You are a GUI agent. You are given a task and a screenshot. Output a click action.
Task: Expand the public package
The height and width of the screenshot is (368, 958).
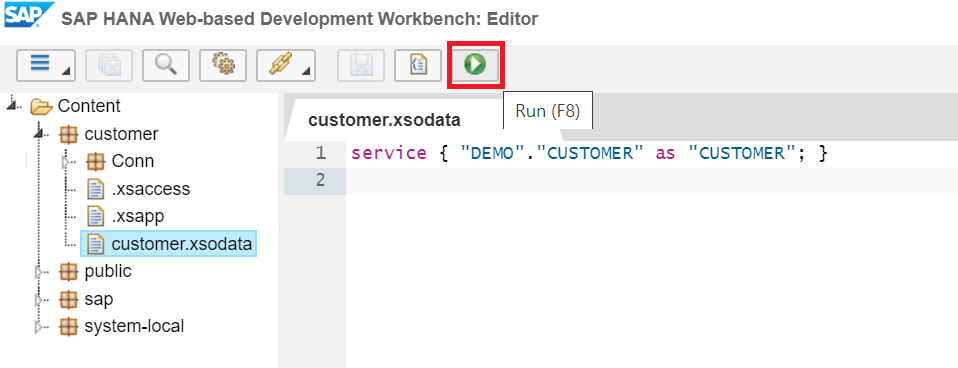pos(40,271)
